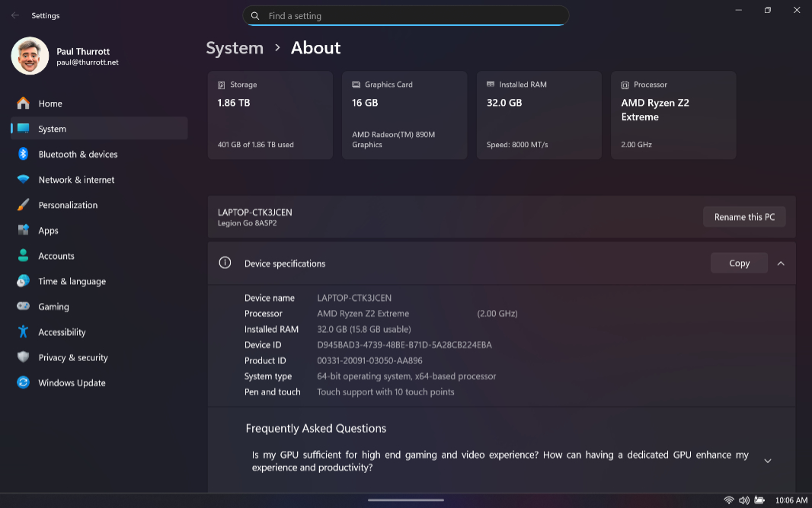The height and width of the screenshot is (508, 812).
Task: Click the Gaming controller icon
Action: pyautogui.click(x=24, y=307)
